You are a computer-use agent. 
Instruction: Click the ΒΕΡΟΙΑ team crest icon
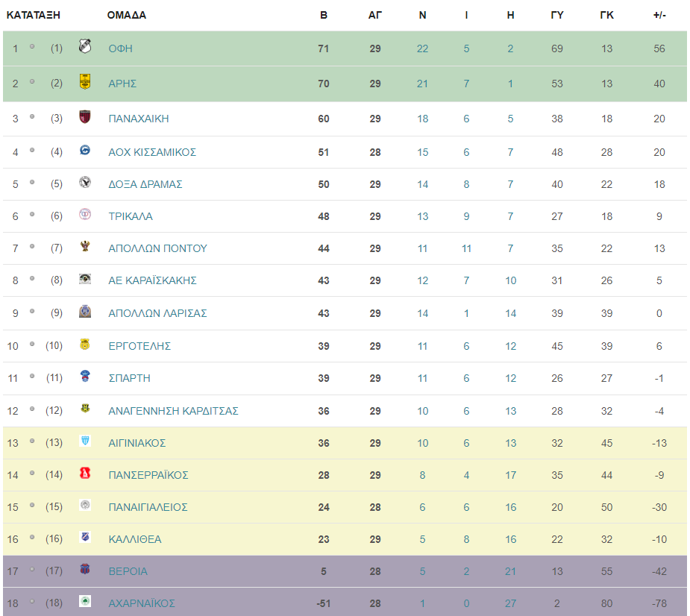[85, 569]
